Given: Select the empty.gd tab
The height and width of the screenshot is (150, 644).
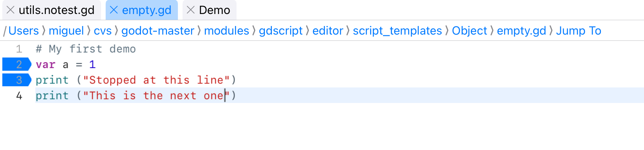Looking at the screenshot, I should [x=146, y=10].
